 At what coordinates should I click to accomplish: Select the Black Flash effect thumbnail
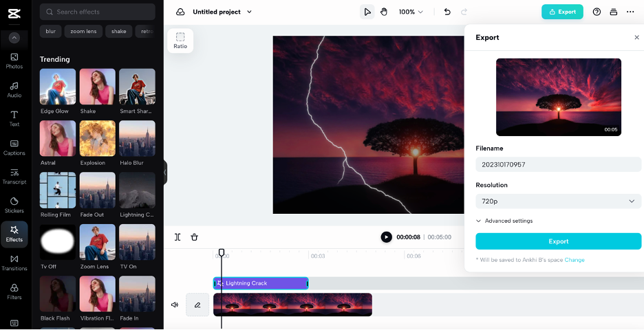tap(58, 294)
